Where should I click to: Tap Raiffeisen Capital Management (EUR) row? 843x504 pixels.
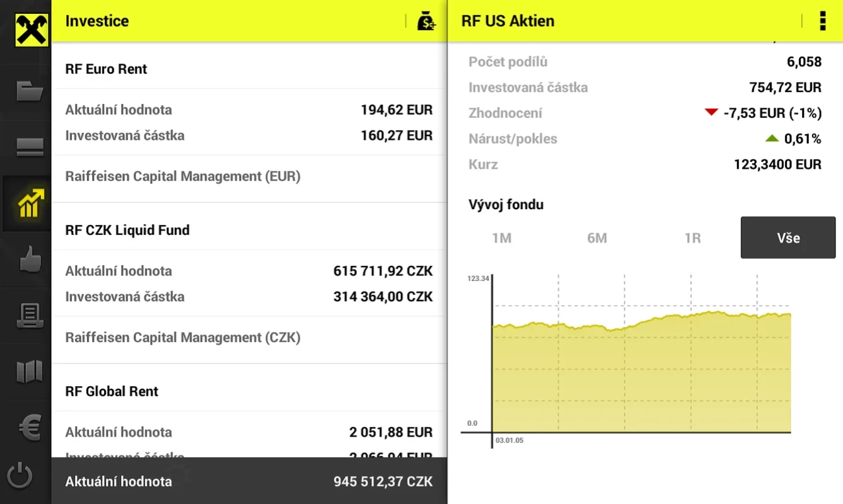tap(248, 176)
